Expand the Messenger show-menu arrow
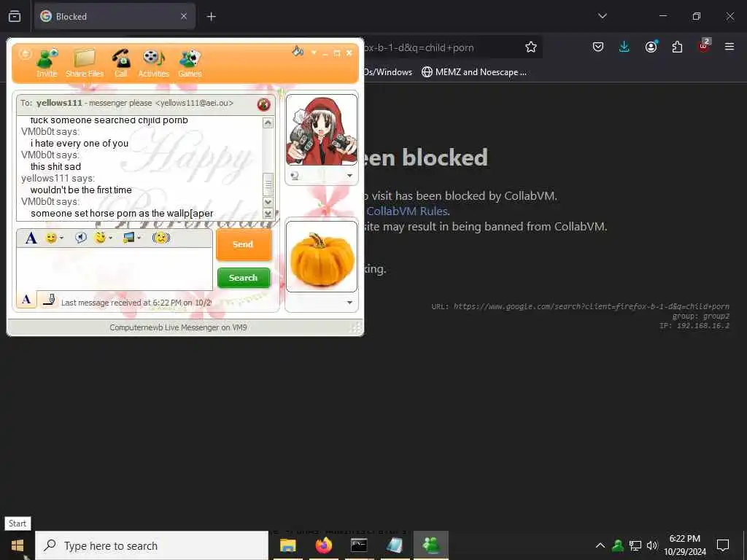The image size is (747, 560). point(314,52)
